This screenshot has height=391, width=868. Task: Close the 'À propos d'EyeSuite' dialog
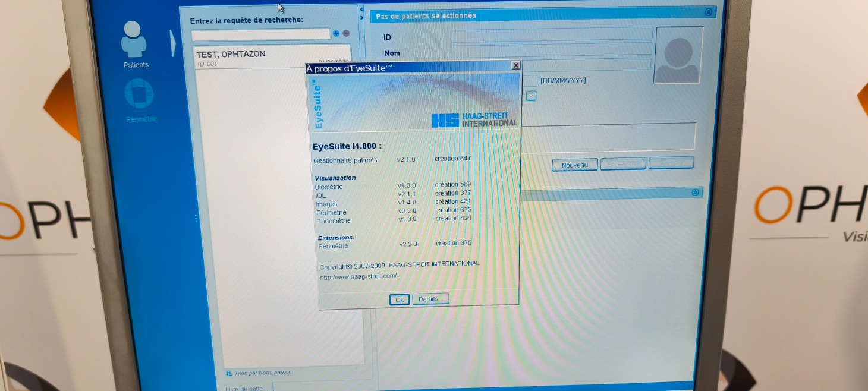(x=515, y=65)
